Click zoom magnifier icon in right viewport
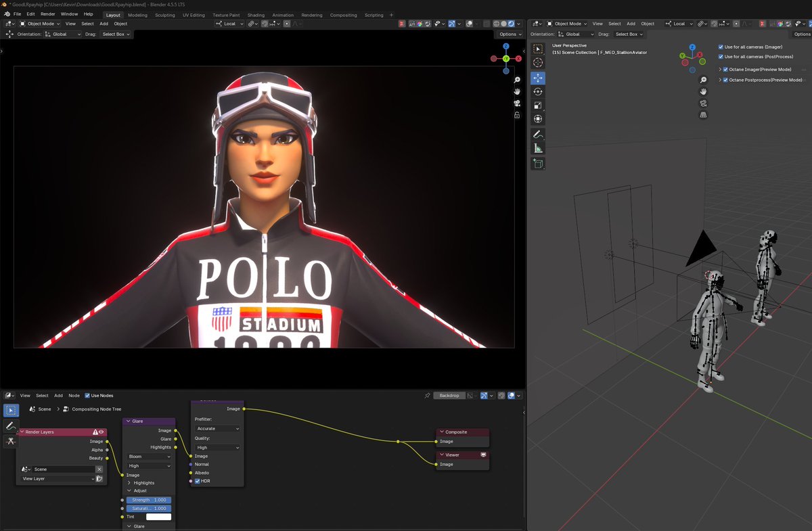The width and height of the screenshot is (812, 531). 703,80
